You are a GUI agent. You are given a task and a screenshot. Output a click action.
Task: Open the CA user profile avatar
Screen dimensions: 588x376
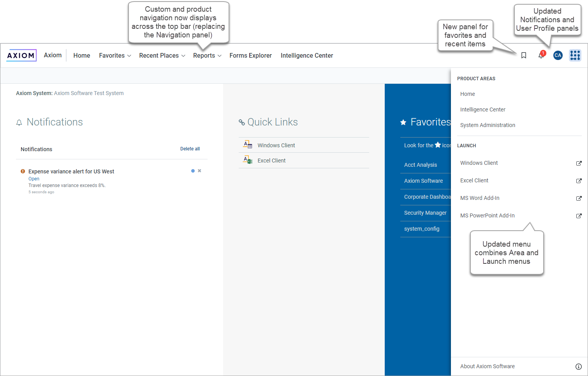click(x=558, y=55)
